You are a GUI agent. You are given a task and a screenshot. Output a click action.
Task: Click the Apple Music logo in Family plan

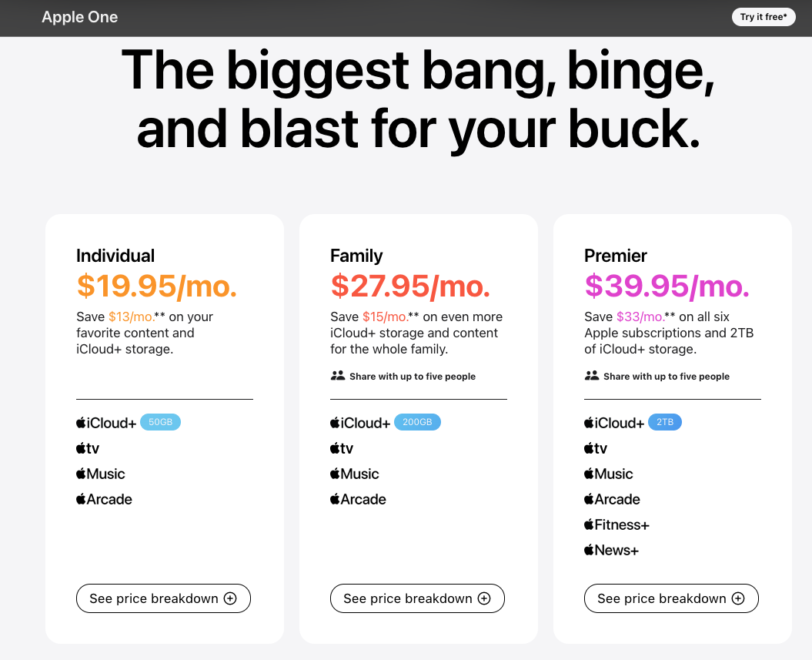[x=354, y=474]
